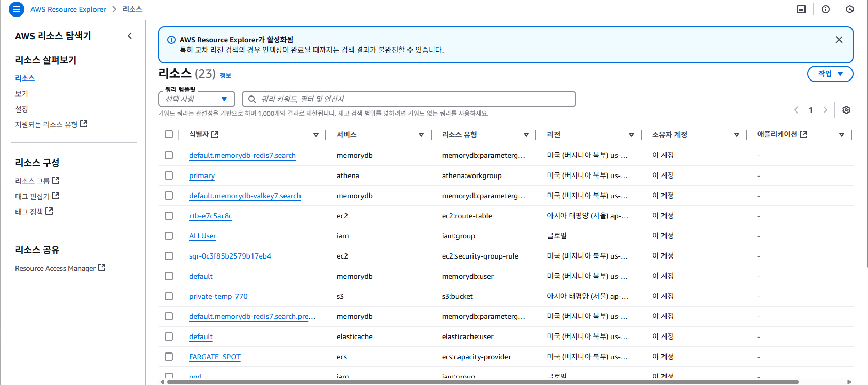Image resolution: width=868 pixels, height=385 pixels.
Task: Select checkbox for the primary row
Action: [169, 175]
